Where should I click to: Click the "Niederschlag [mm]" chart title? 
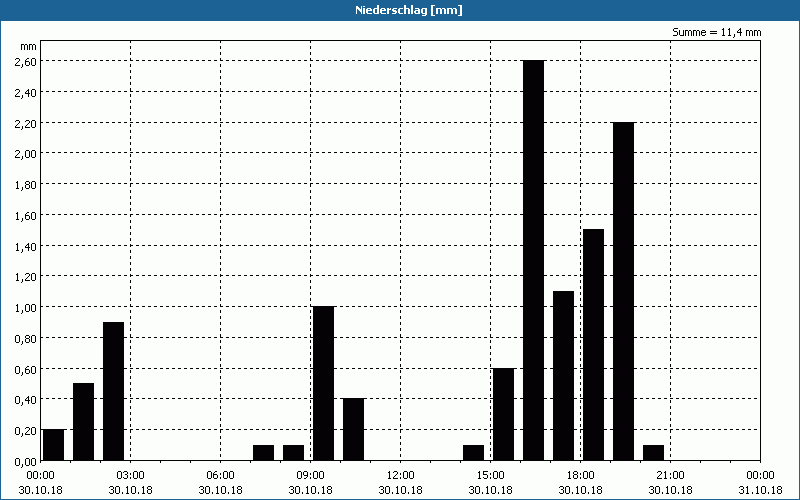point(409,10)
